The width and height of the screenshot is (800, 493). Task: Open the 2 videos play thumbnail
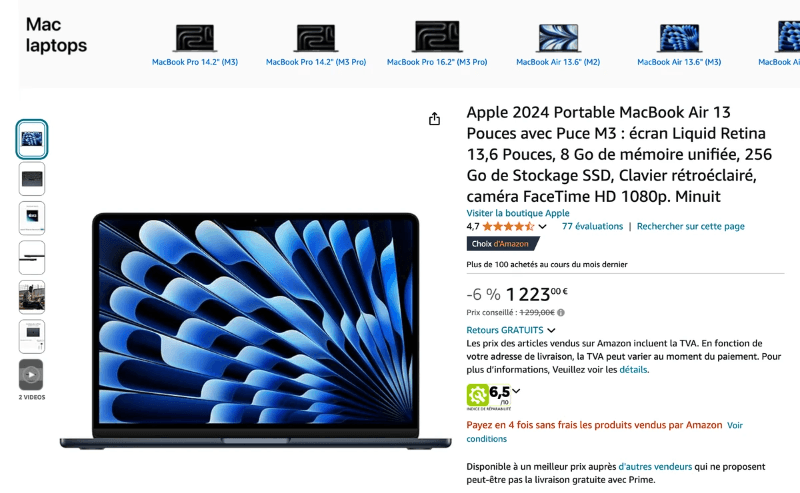click(x=32, y=375)
